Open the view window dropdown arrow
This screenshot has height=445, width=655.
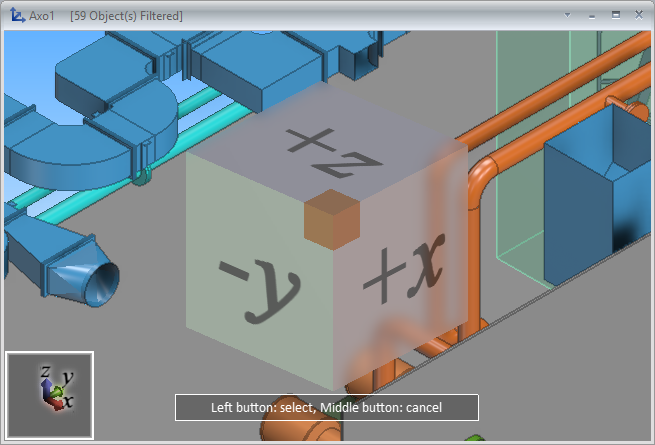click(567, 16)
